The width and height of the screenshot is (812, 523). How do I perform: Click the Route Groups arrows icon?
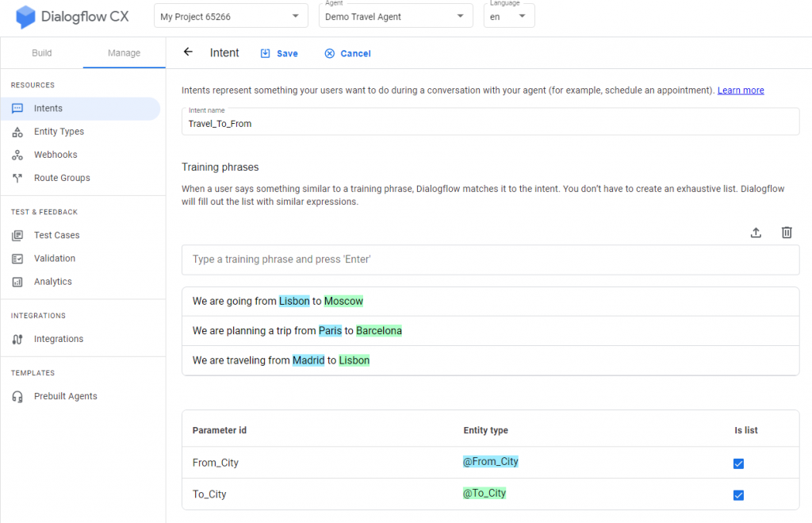(x=17, y=178)
